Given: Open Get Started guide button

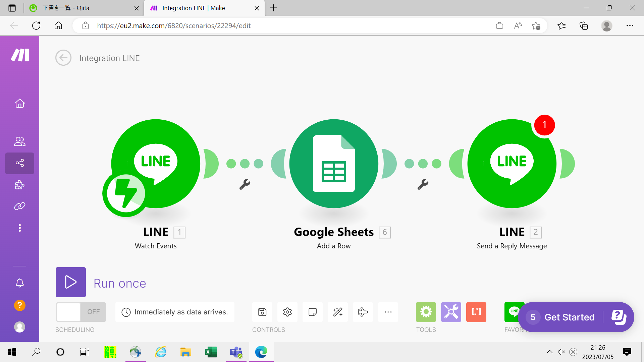Looking at the screenshot, I should pos(569,317).
